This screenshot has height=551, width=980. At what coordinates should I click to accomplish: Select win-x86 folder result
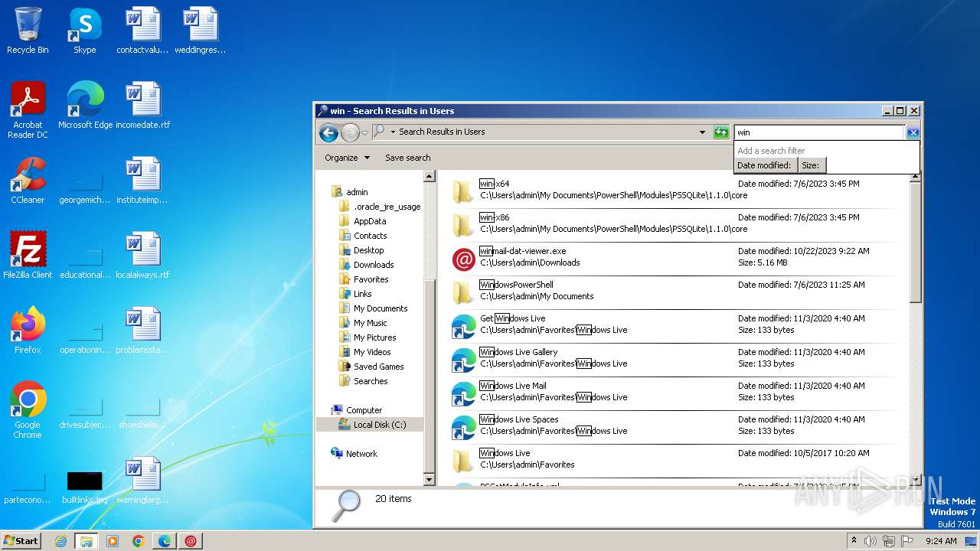click(x=674, y=223)
